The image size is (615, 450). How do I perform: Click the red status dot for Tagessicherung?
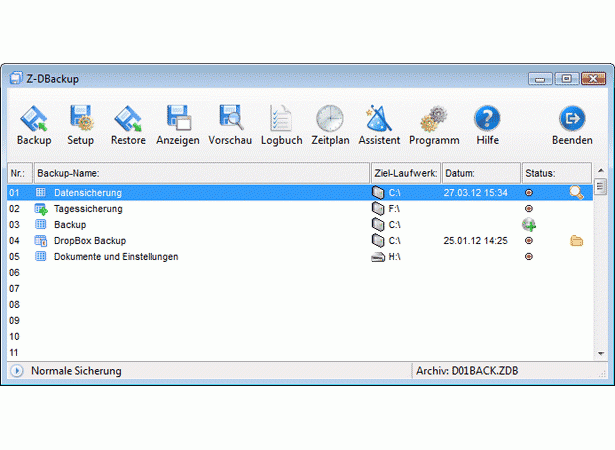529,208
